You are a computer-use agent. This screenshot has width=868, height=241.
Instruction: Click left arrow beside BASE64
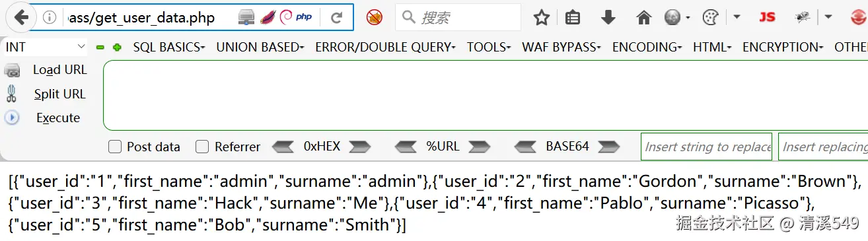pyautogui.click(x=525, y=147)
